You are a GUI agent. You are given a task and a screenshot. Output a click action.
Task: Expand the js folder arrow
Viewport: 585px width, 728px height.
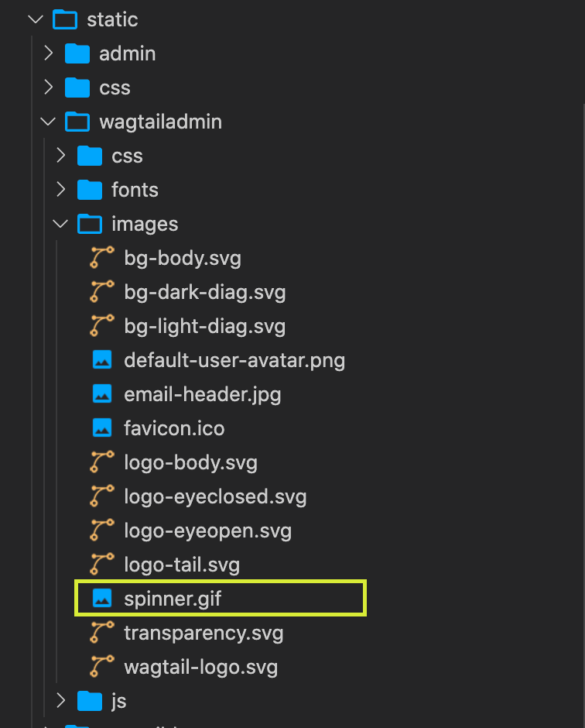coord(61,700)
